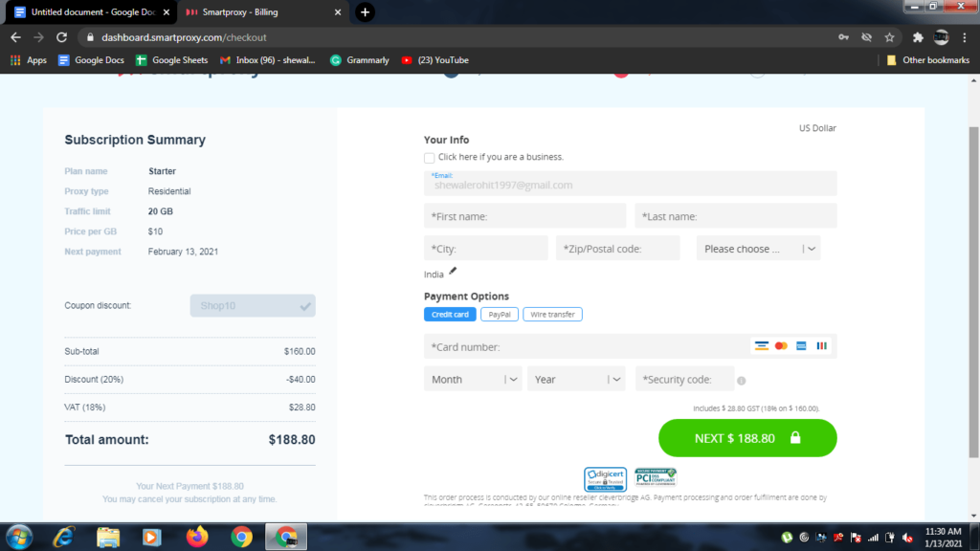The width and height of the screenshot is (980, 551).
Task: Open the Chrome three-dot menu
Action: 965,37
